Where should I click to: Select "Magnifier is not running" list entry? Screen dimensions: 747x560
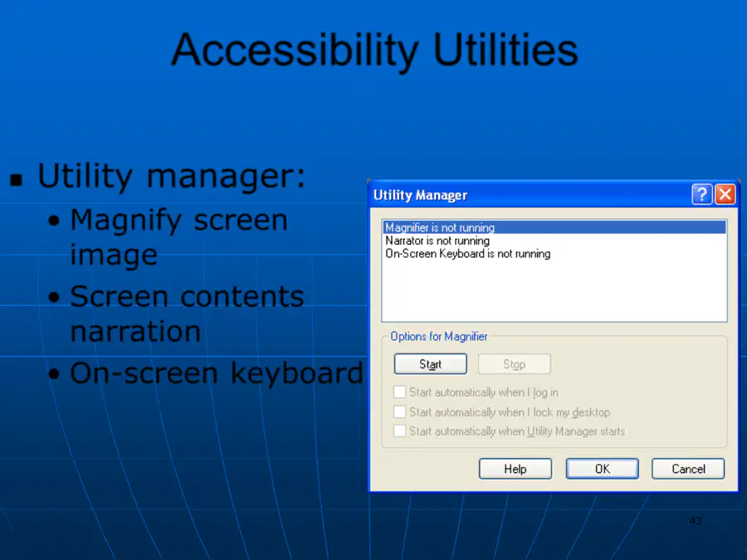coord(554,227)
